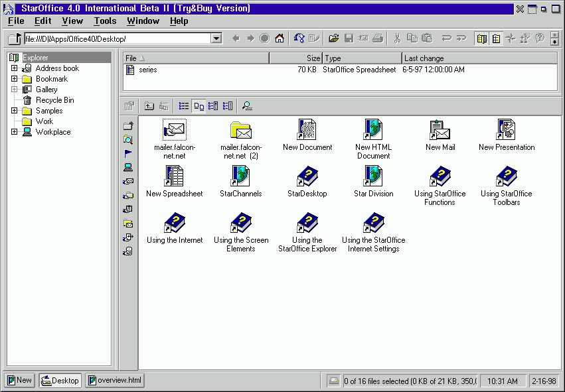Viewport: 565px width, 392px height.
Task: Expand the Workplace tree node
Action: (14, 132)
